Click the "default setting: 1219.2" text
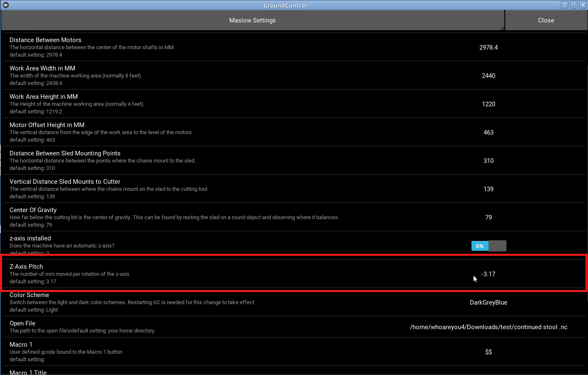This screenshot has width=588, height=375. click(36, 112)
